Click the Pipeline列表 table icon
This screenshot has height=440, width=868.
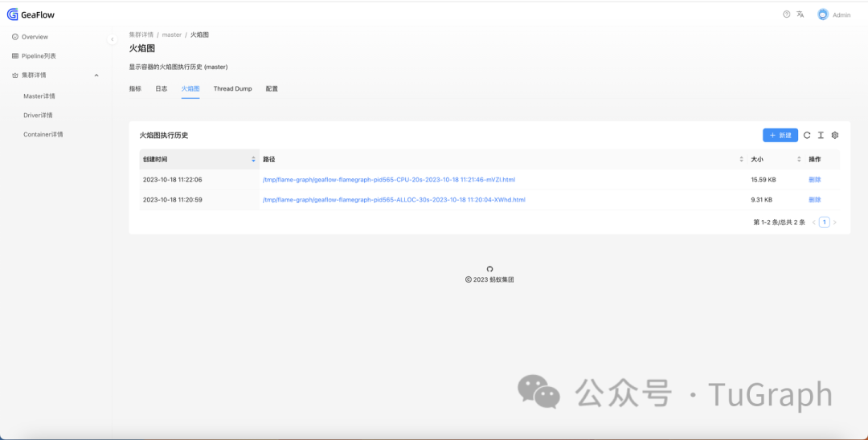pos(15,56)
